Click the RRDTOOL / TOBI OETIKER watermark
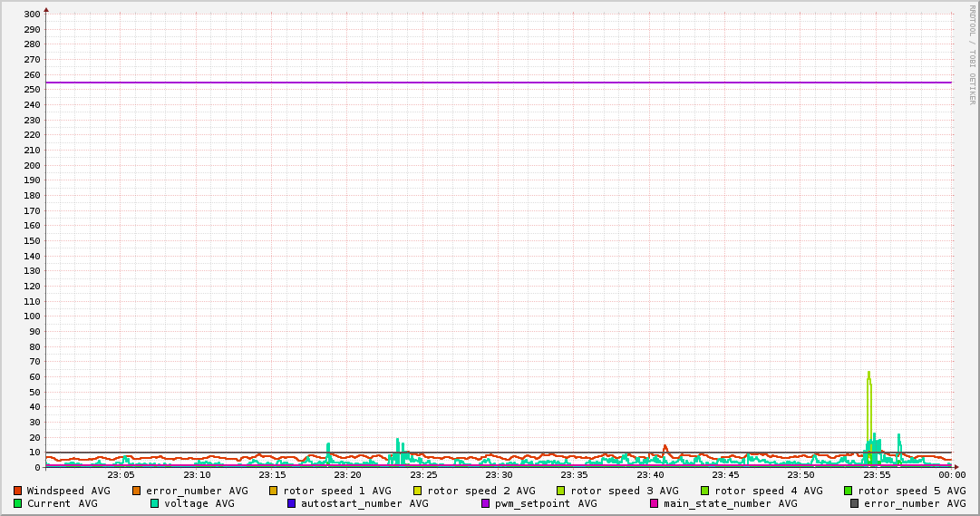This screenshot has height=516, width=980. tap(972, 54)
